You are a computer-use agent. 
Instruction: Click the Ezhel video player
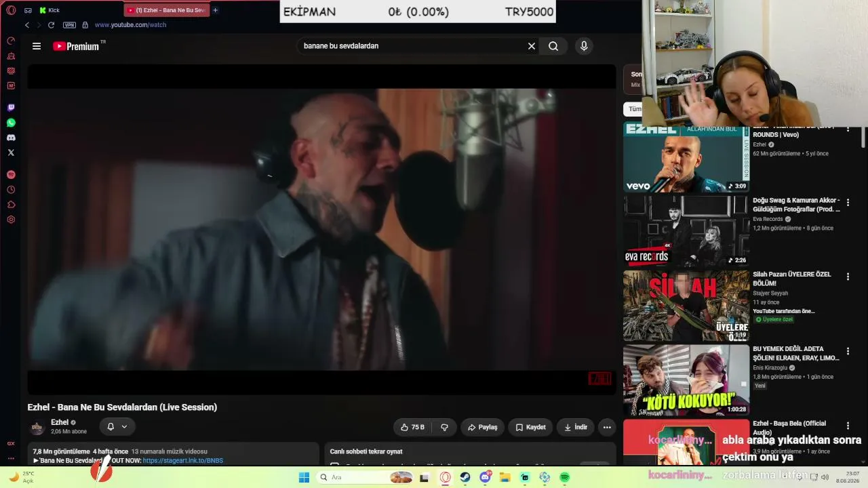(321, 229)
